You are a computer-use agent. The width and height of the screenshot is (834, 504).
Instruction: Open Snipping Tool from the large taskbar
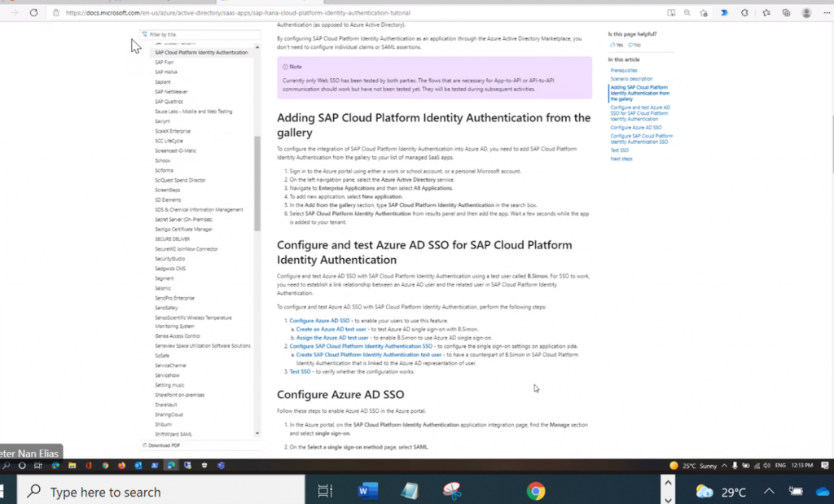pyautogui.click(x=452, y=491)
